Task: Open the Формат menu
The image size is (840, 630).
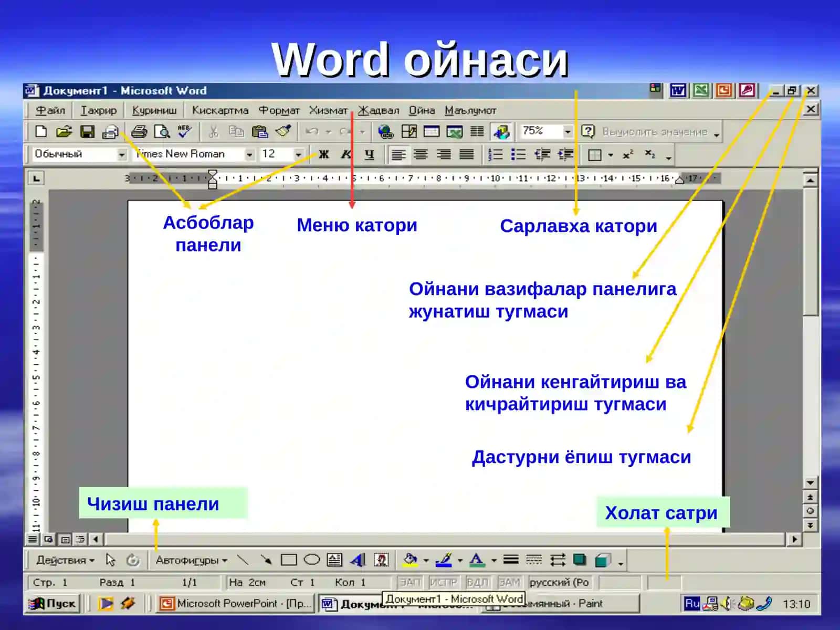Action: (x=279, y=110)
